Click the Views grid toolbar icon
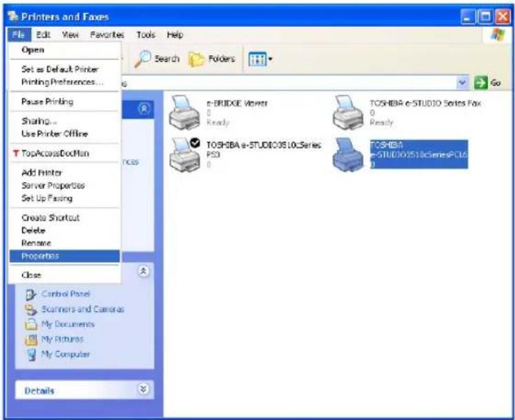The height and width of the screenshot is (420, 515). coord(257,59)
